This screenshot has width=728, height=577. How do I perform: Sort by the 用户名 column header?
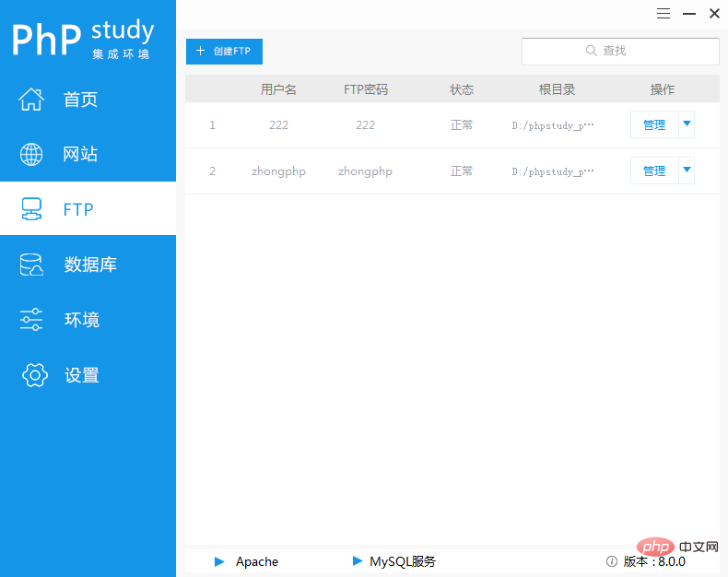[x=278, y=89]
